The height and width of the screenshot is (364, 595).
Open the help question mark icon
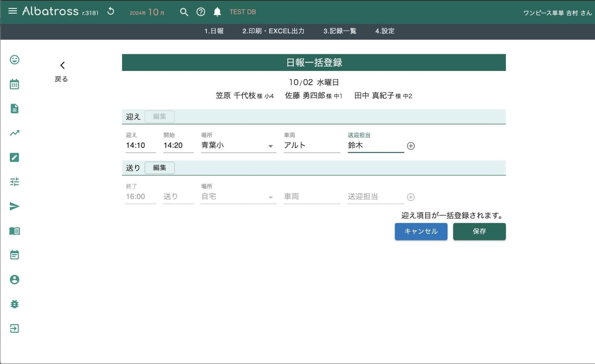[x=201, y=12]
